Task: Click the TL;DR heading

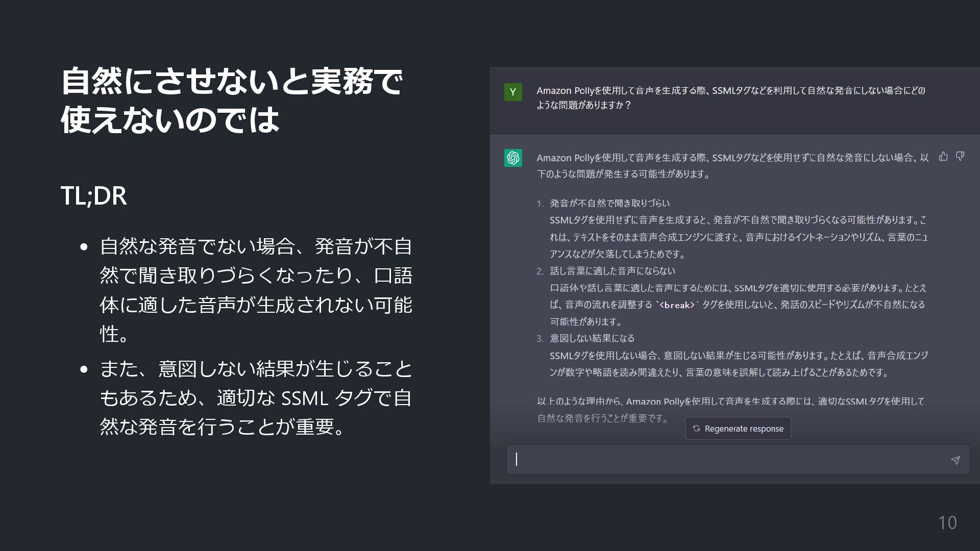Action: click(x=94, y=195)
